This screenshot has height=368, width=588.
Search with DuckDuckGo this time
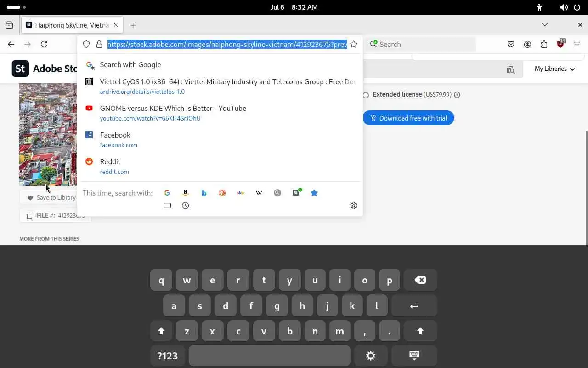222,193
